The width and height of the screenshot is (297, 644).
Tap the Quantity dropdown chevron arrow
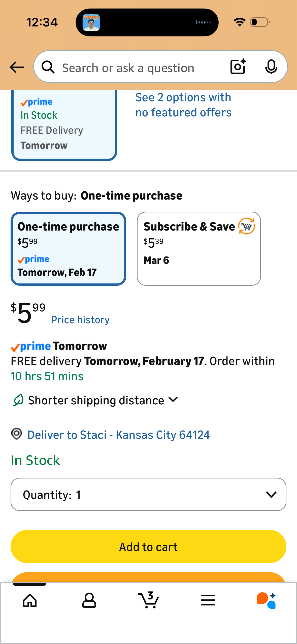coord(271,494)
